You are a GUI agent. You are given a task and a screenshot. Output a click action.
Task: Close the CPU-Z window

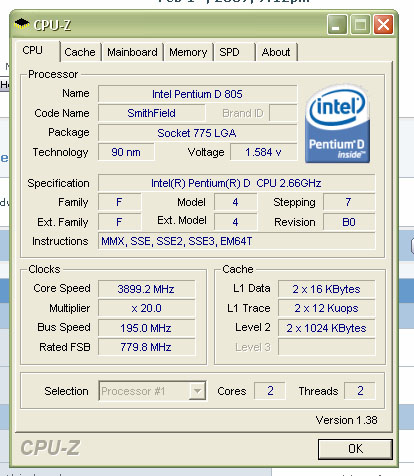(383, 25)
